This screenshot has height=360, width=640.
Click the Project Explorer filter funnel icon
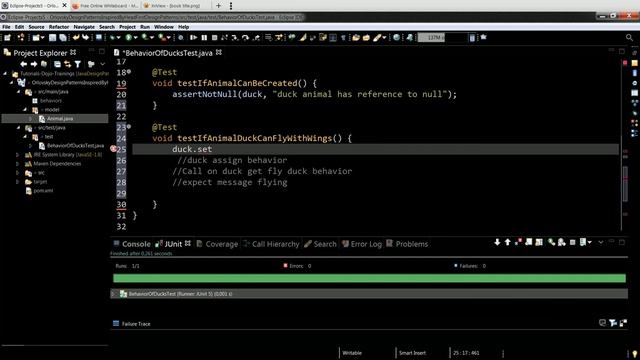coord(78,64)
